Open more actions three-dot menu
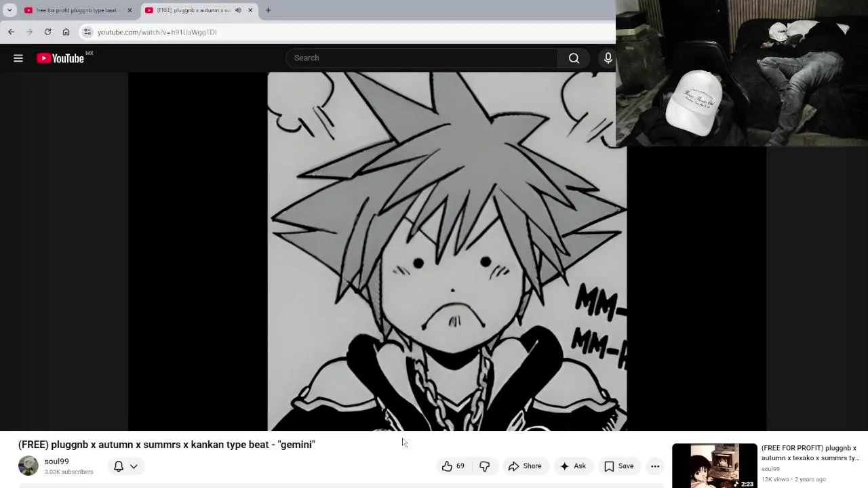 click(x=655, y=466)
